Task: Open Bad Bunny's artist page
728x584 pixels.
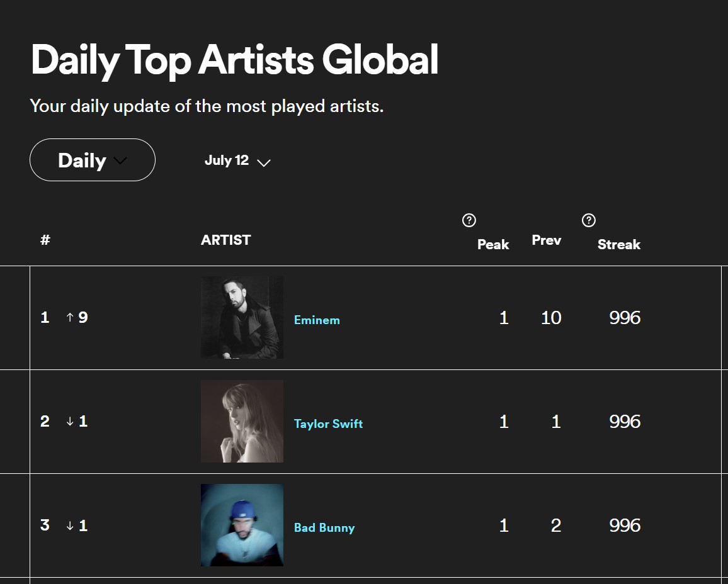Action: point(324,527)
